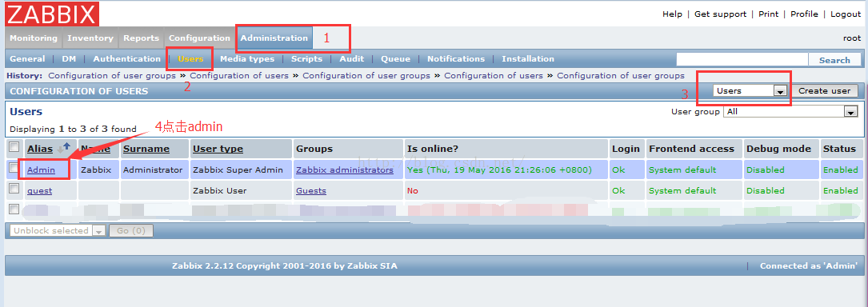Open the guest user alias link
Viewport: 868px width, 307px height.
coord(39,191)
